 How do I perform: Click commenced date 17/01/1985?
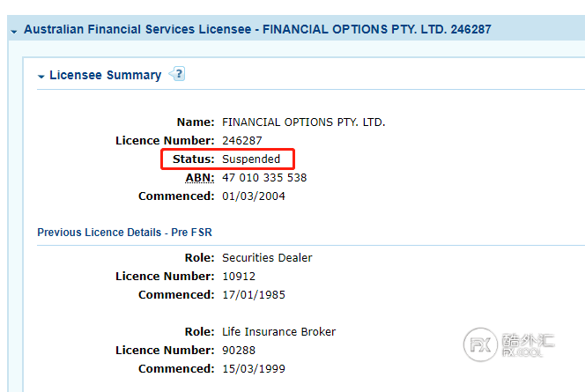pos(254,295)
